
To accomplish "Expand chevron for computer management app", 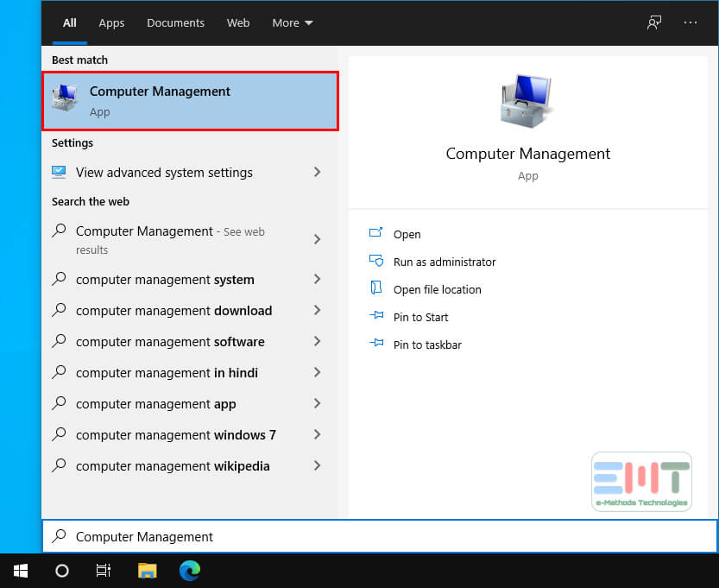I will click(318, 403).
